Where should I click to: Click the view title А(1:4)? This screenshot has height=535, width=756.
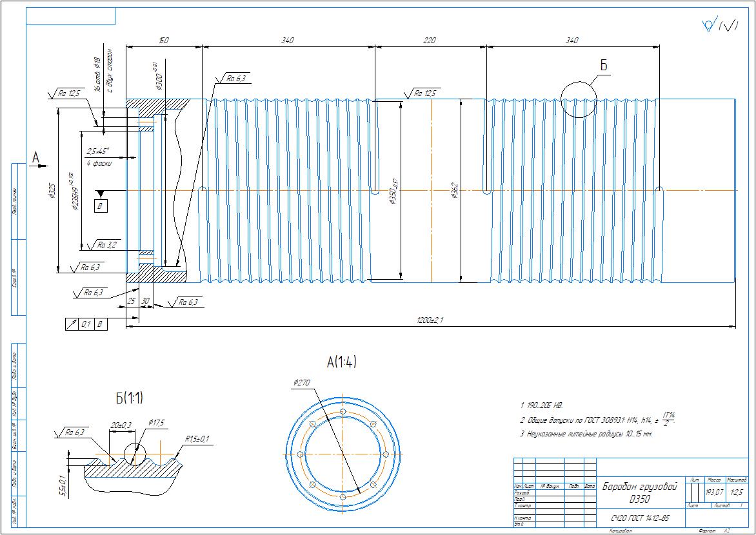point(341,363)
